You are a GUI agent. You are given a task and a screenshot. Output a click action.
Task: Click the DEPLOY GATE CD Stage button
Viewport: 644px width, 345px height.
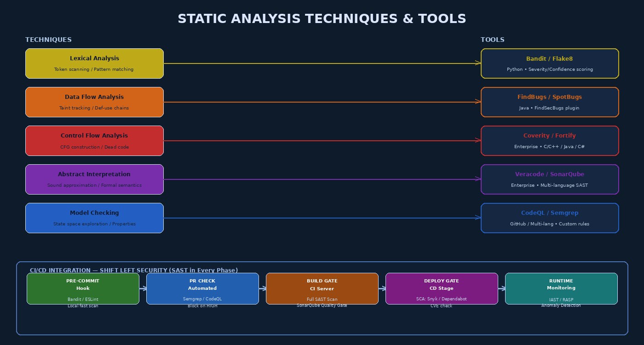point(442,288)
